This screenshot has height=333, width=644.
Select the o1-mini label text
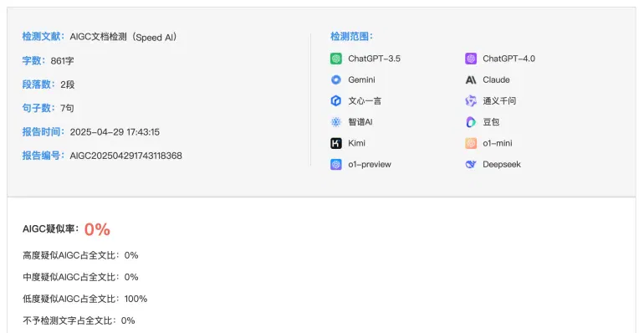coord(498,143)
